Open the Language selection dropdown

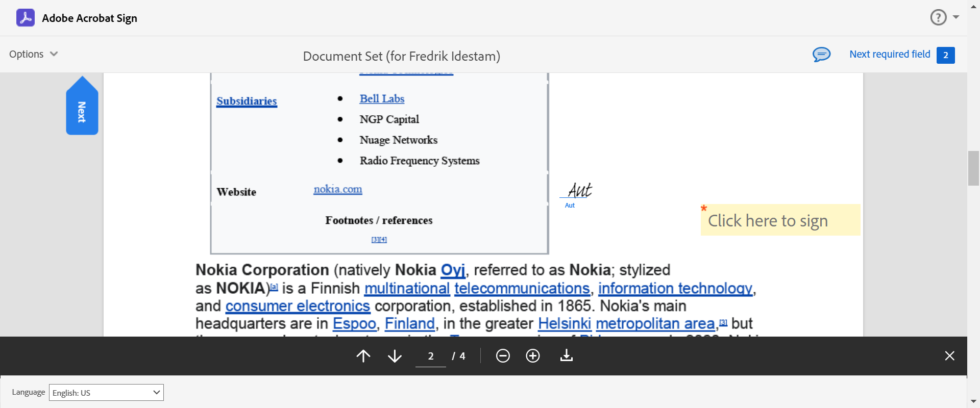coord(106,393)
